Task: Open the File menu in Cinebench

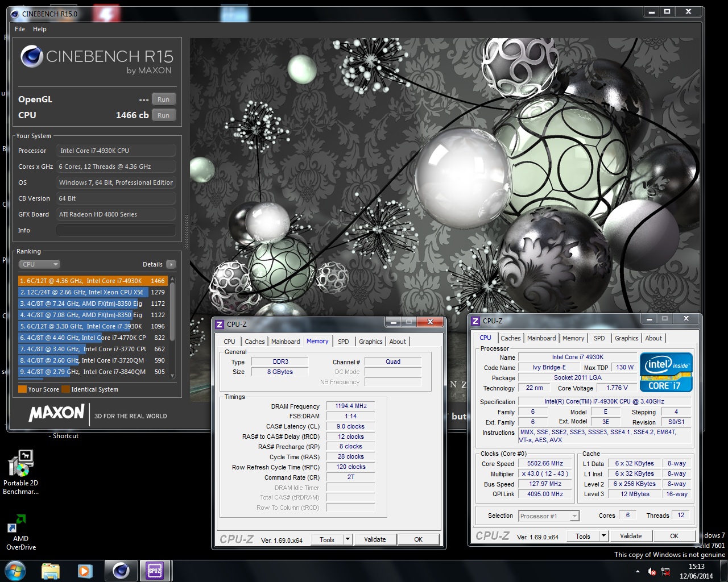Action: click(x=20, y=29)
